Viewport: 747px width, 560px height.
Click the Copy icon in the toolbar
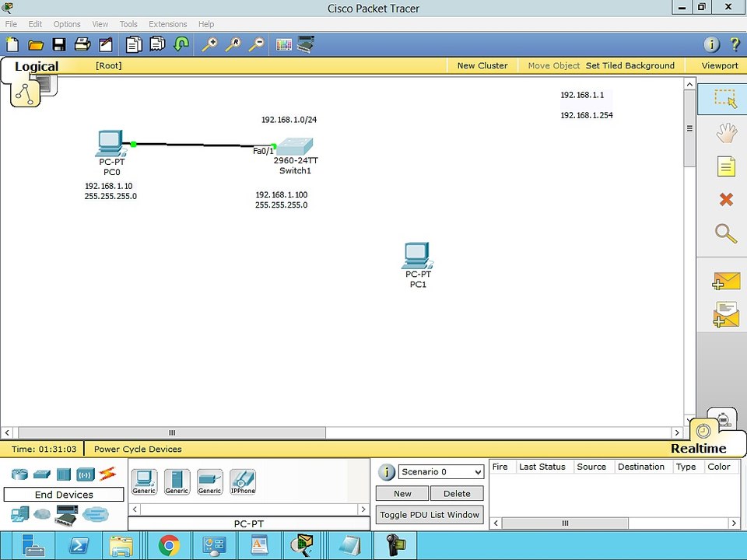coord(134,45)
